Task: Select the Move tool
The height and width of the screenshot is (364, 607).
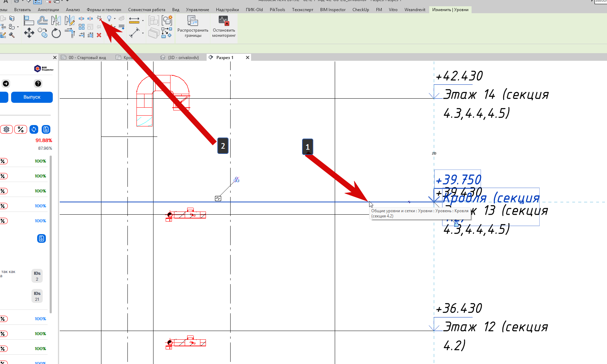Action: 29,33
